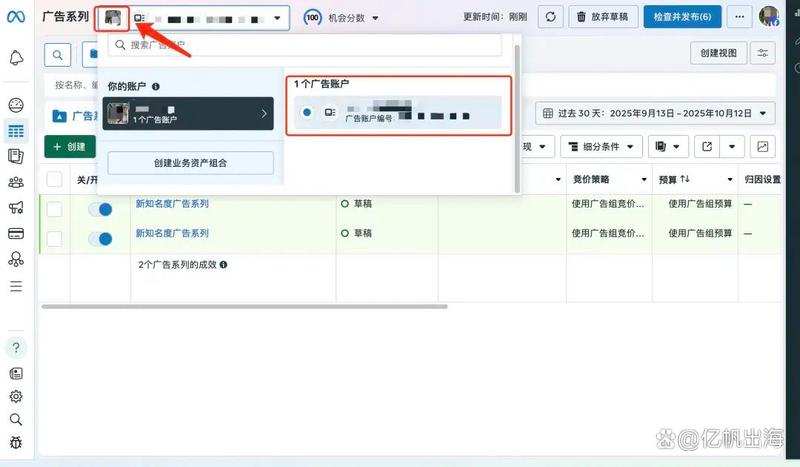Open the settings gear in sidebar
Viewport: 800px width, 467px height.
[16, 396]
